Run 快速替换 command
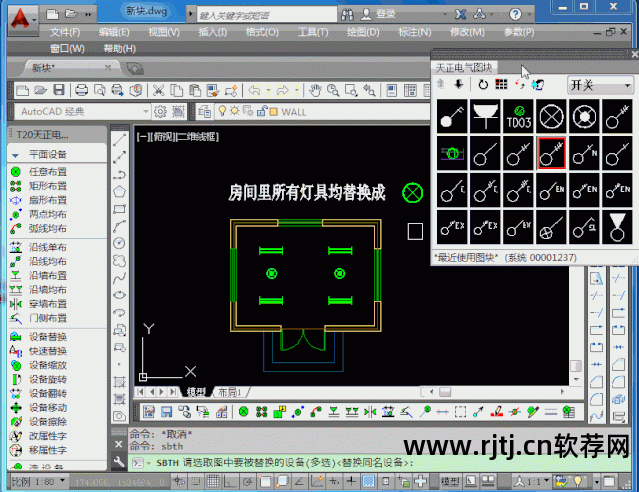Viewport: 639px width, 492px height. (x=48, y=351)
